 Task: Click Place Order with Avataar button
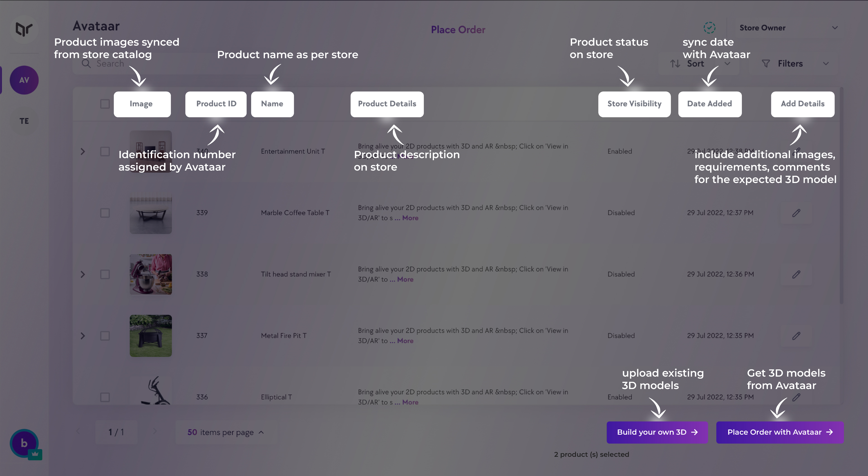coord(780,432)
